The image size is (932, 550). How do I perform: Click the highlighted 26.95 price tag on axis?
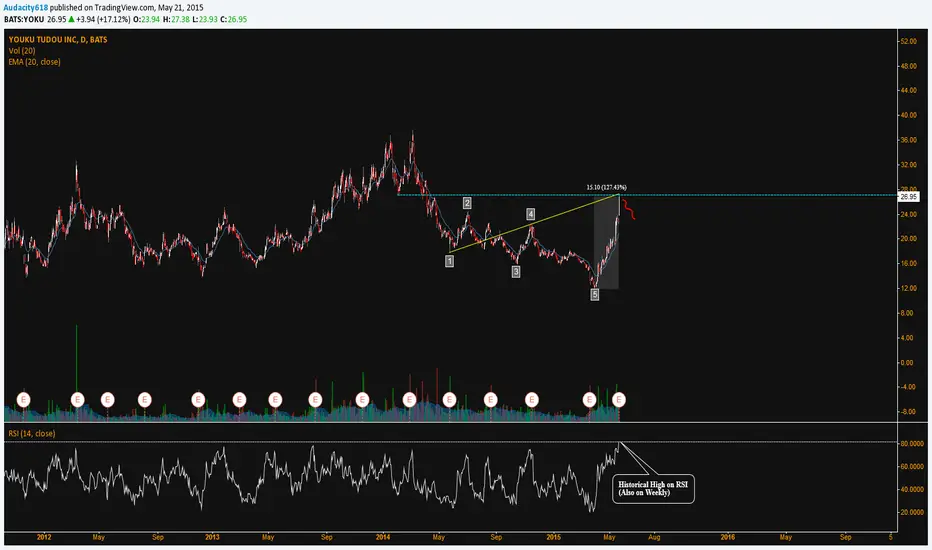pos(909,197)
